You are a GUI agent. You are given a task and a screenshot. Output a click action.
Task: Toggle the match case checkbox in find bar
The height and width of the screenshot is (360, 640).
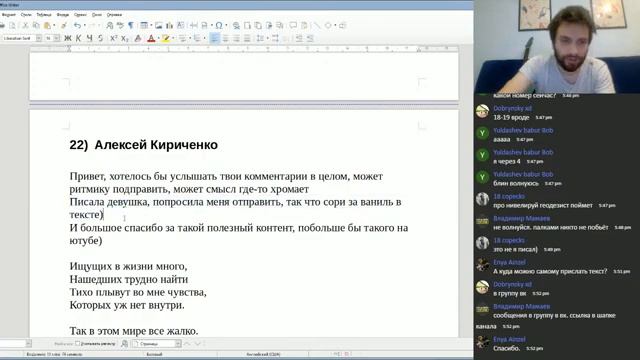coord(78,344)
